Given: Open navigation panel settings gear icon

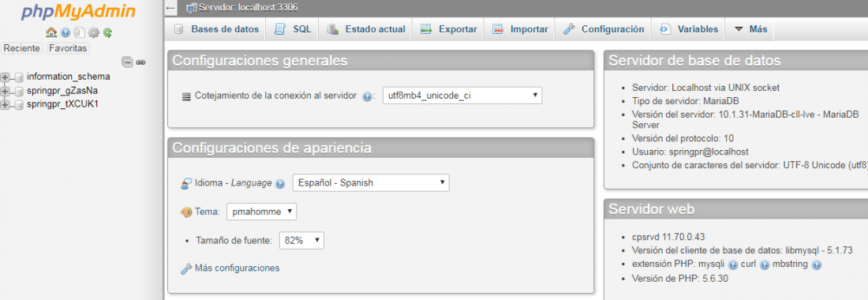Looking at the screenshot, I should [x=94, y=32].
